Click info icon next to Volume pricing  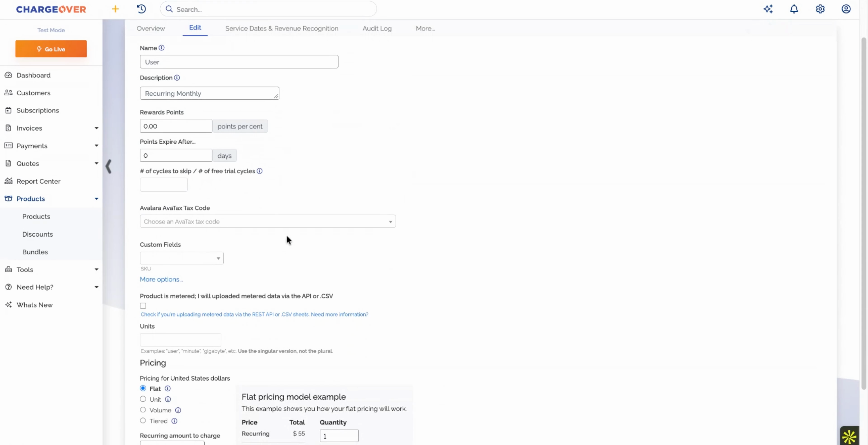[178, 410]
